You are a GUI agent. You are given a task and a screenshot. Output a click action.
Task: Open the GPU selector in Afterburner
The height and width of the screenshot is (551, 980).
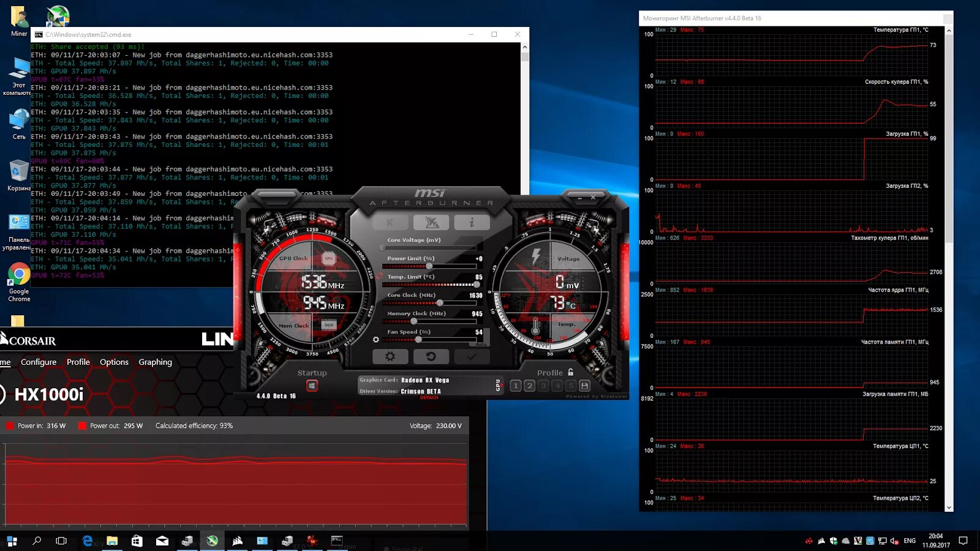point(498,385)
